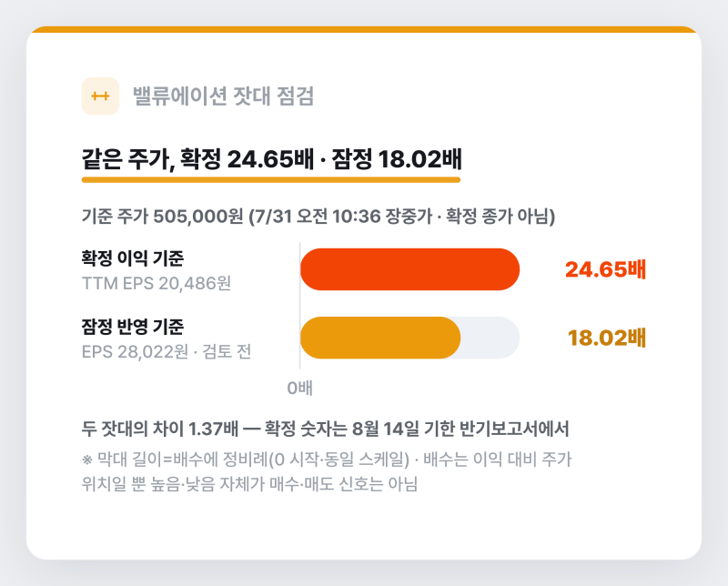This screenshot has height=586, width=728.
Task: Click the 0배 axis label
Action: (300, 388)
